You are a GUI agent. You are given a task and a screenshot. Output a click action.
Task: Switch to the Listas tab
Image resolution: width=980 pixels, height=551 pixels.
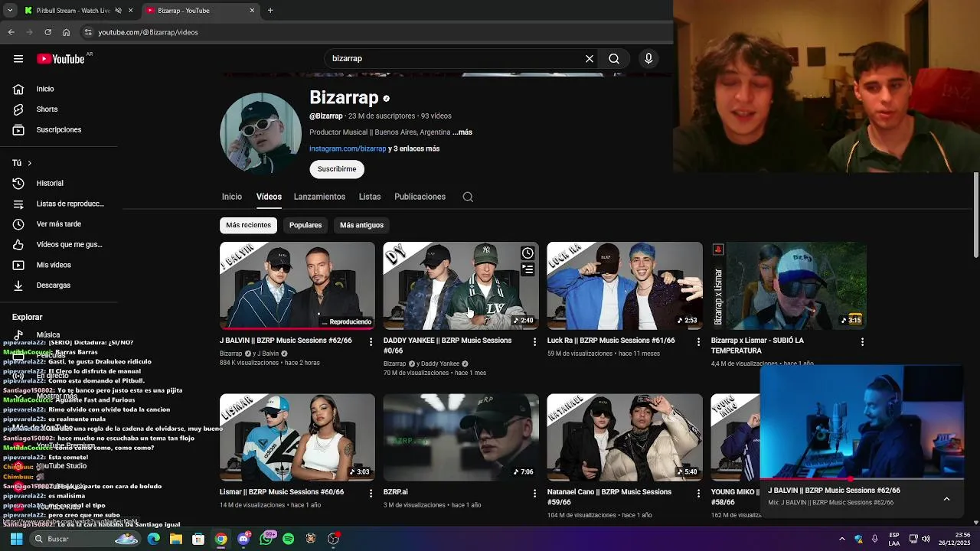click(370, 197)
